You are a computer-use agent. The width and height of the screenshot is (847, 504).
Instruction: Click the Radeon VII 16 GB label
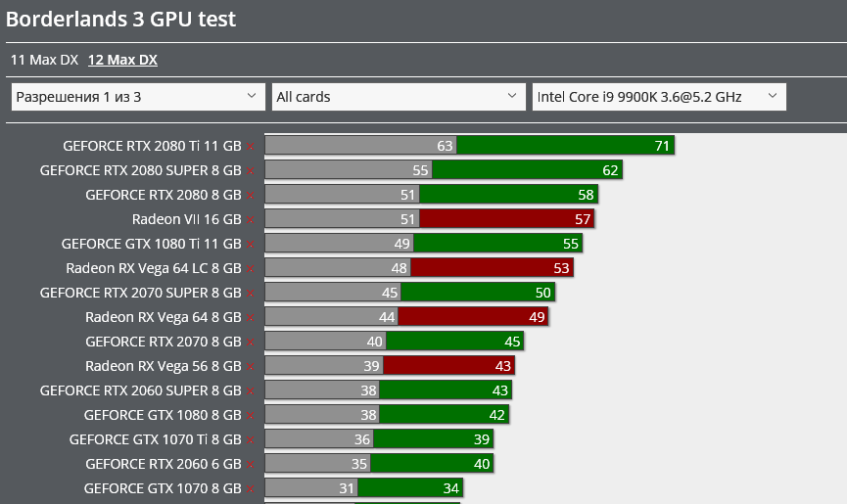point(186,219)
